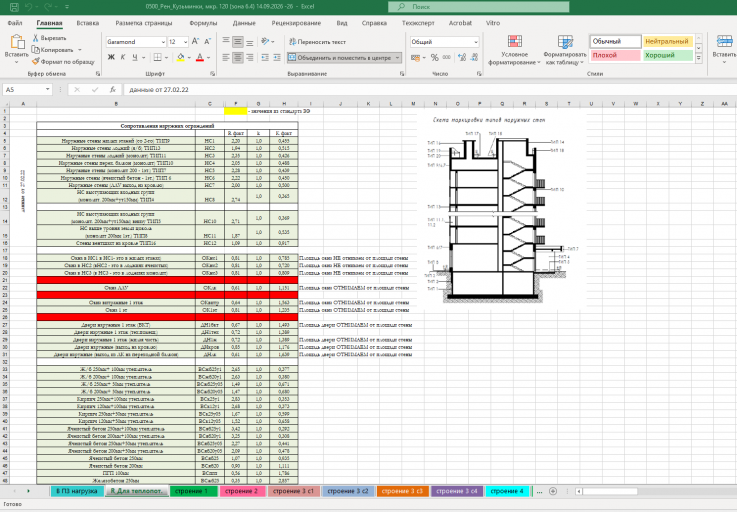Align cell text to the left
737x512 pixels.
pyautogui.click(x=226, y=57)
